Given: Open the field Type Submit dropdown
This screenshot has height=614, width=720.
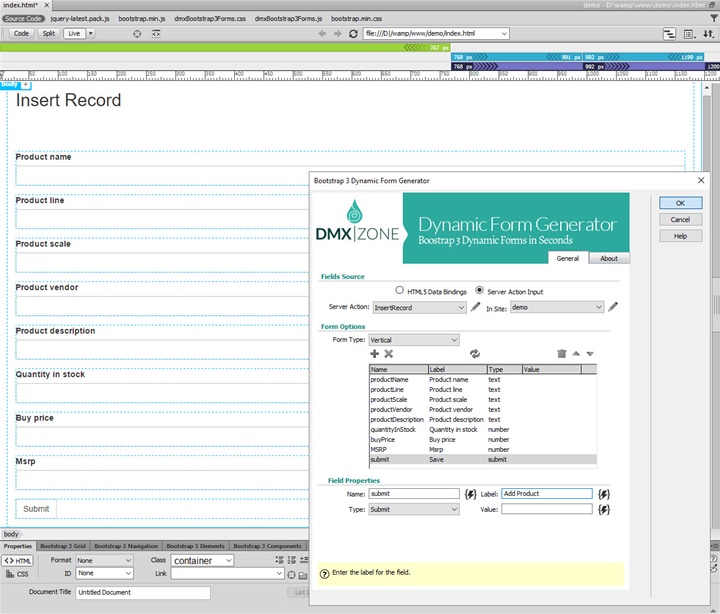Looking at the screenshot, I should 414,509.
